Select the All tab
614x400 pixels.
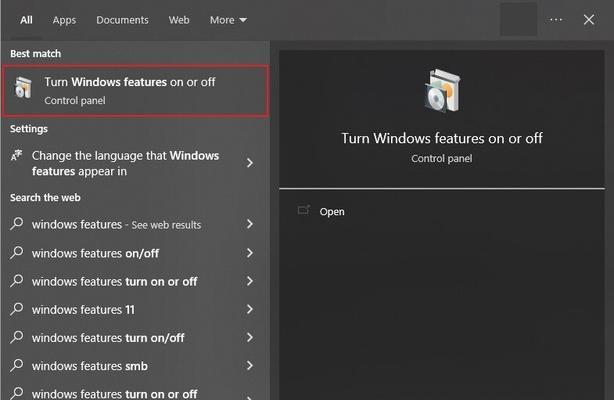click(x=26, y=20)
